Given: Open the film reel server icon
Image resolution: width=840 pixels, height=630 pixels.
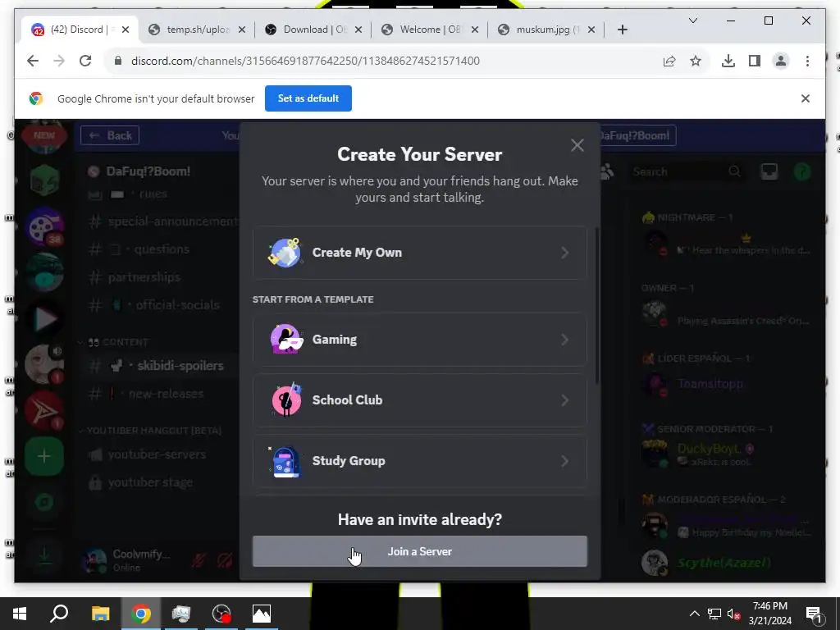Looking at the screenshot, I should [x=44, y=226].
